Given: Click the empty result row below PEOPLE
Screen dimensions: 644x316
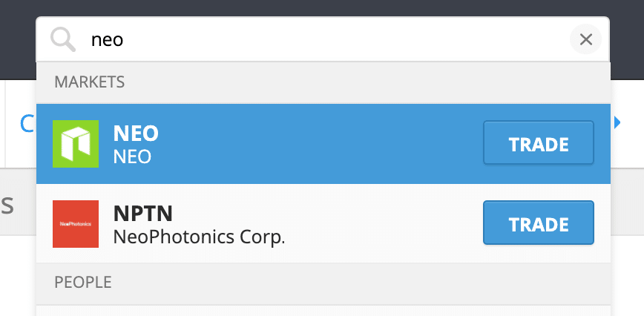Looking at the screenshot, I should [x=323, y=311].
